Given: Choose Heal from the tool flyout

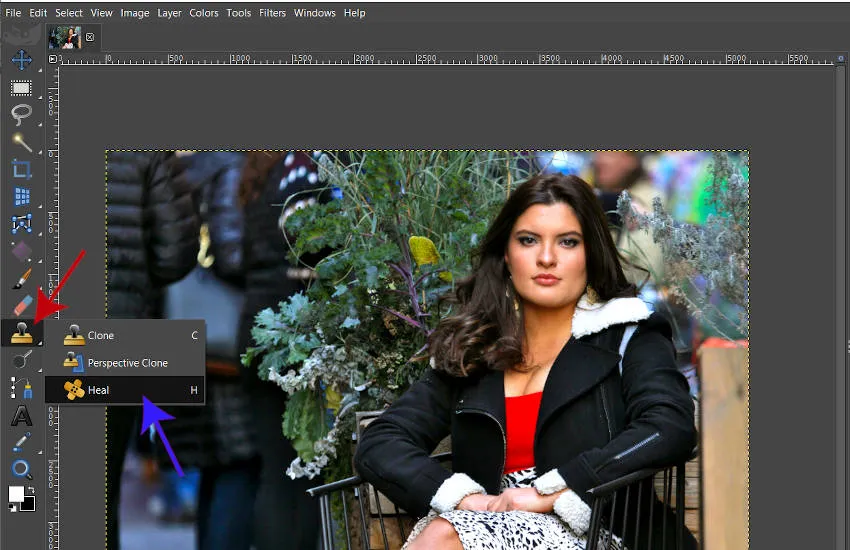Looking at the screenshot, I should tap(98, 390).
